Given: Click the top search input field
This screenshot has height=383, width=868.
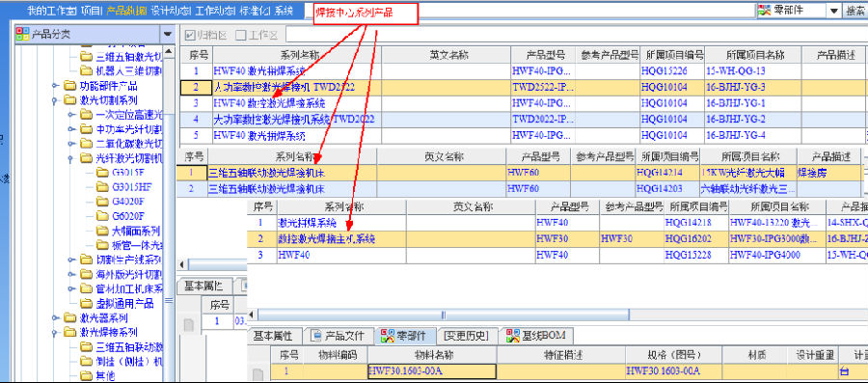Looking at the screenshot, I should 529,10.
